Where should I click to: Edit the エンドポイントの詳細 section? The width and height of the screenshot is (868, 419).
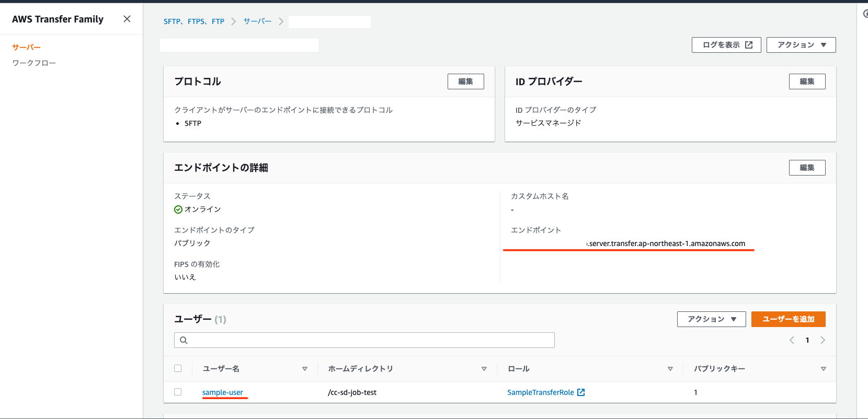(x=807, y=168)
